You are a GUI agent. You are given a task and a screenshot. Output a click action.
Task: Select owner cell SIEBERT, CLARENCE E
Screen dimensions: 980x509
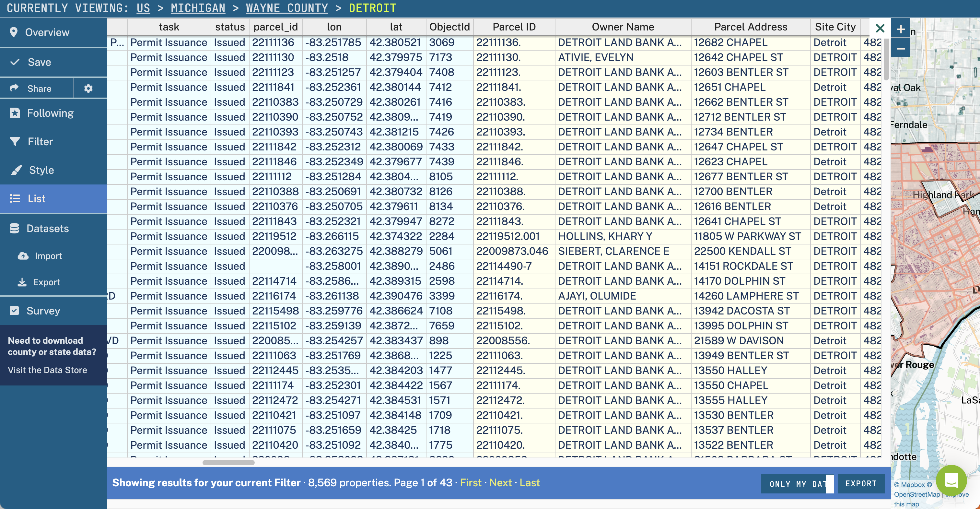(x=623, y=251)
